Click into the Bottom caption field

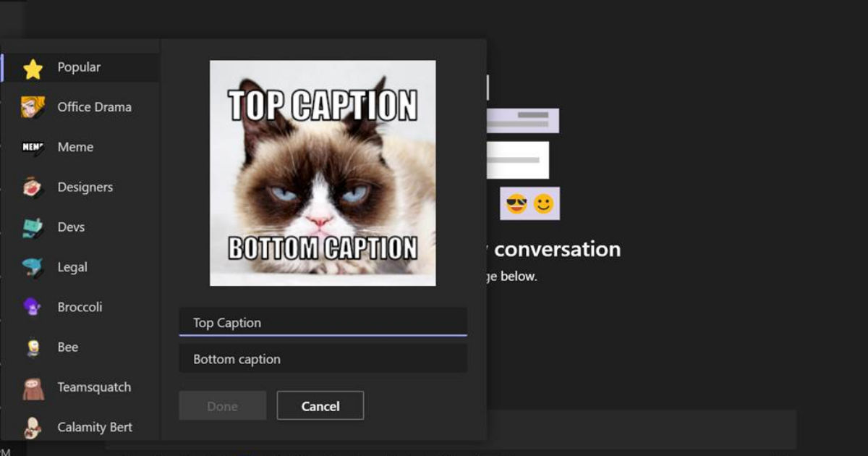coord(323,358)
